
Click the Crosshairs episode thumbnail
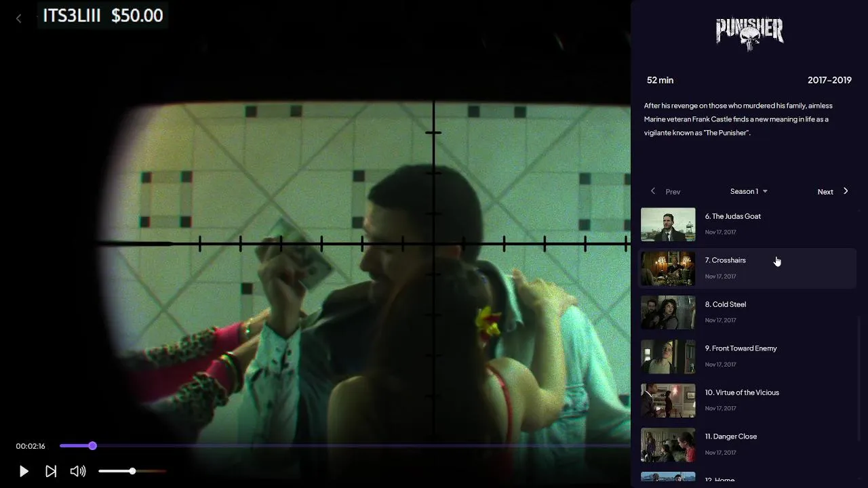[668, 268]
